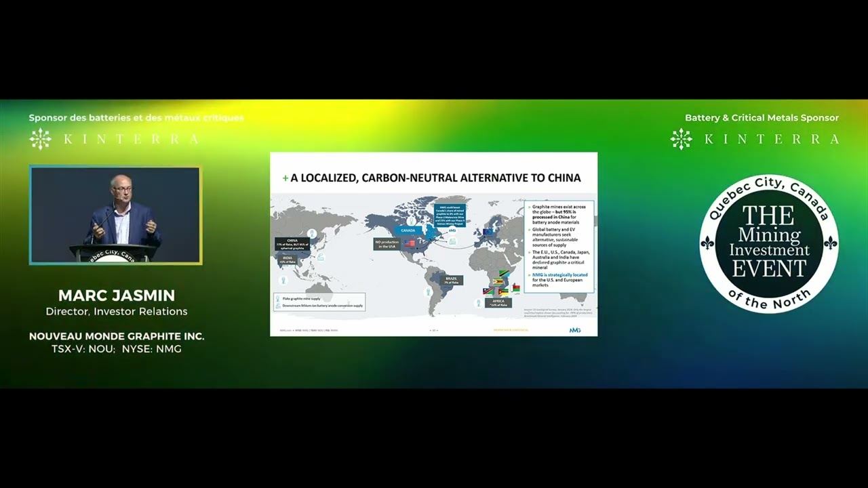This screenshot has height=488, width=868.
Task: Click 'NMG is strategically located' text
Action: pyautogui.click(x=560, y=274)
